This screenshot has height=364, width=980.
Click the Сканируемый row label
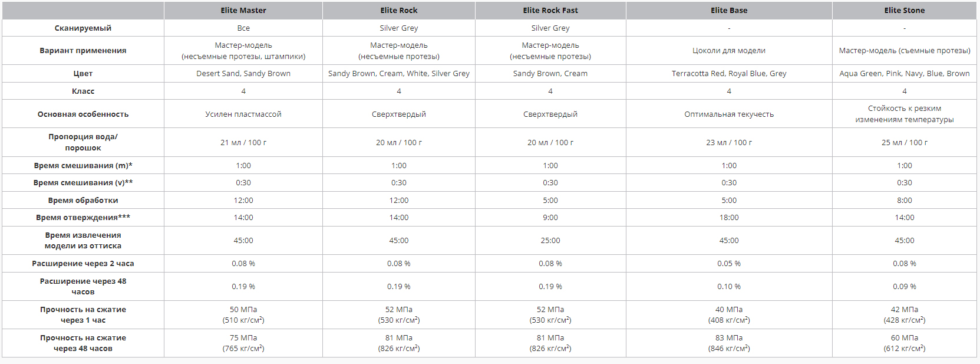(x=83, y=28)
